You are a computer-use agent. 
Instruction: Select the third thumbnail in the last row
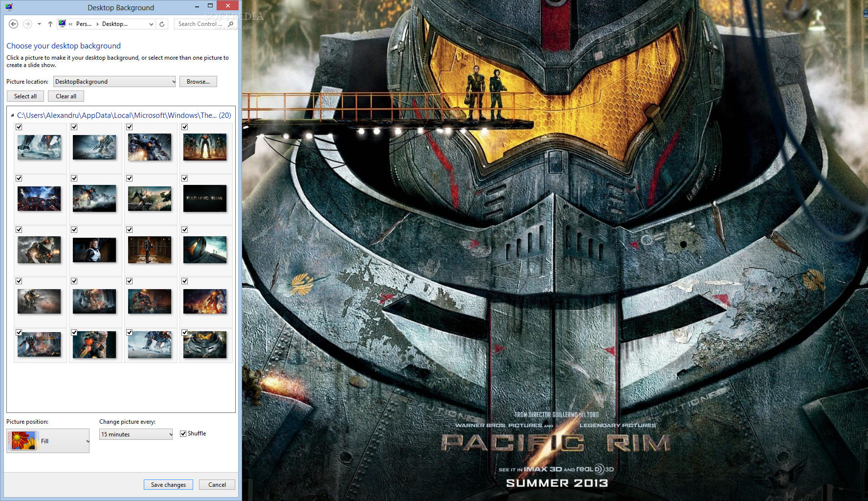[x=150, y=344]
